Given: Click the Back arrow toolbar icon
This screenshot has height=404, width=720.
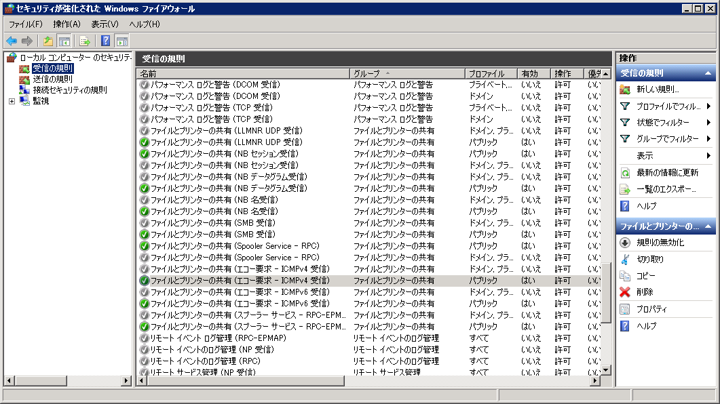Looking at the screenshot, I should coord(12,41).
